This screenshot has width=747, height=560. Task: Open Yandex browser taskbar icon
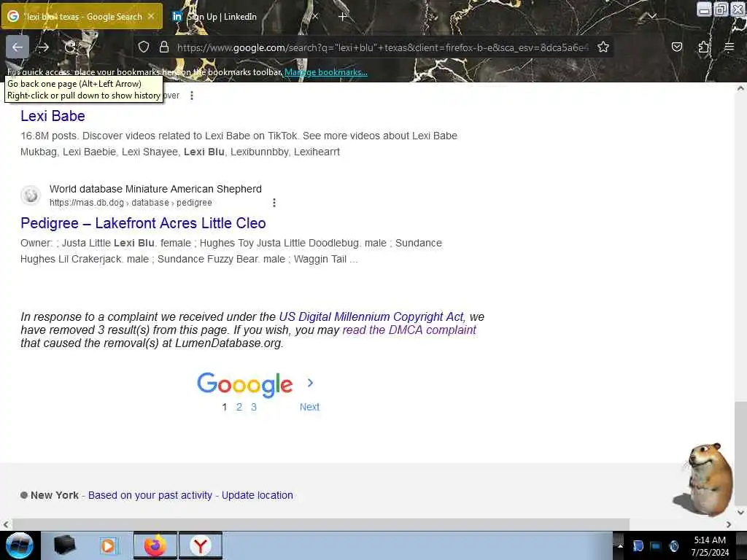(x=201, y=545)
